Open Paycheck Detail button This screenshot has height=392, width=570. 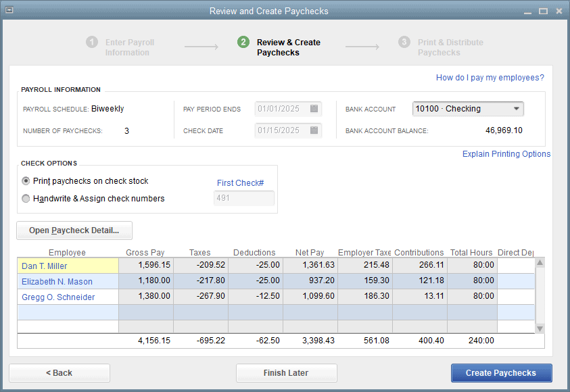click(x=74, y=230)
